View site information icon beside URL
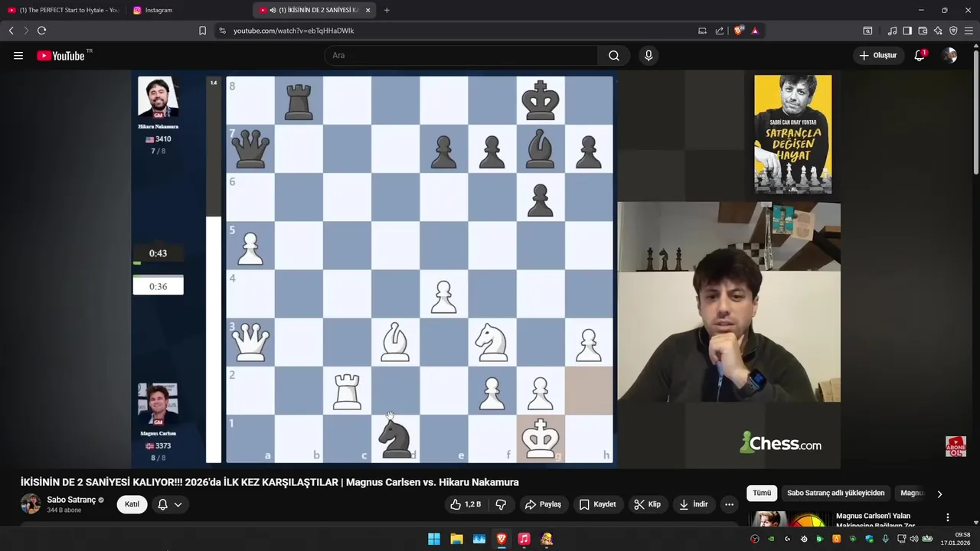Screen dimensions: 980x551 coord(222,31)
